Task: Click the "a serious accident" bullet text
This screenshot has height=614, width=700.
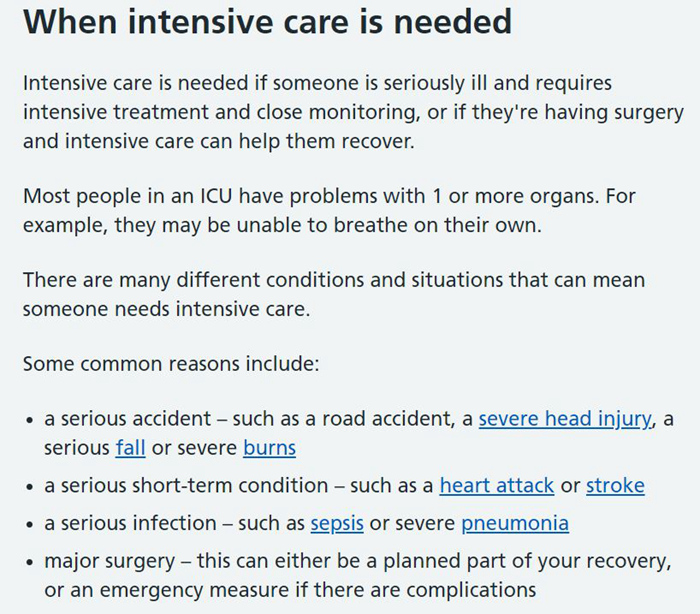Action: [128, 419]
